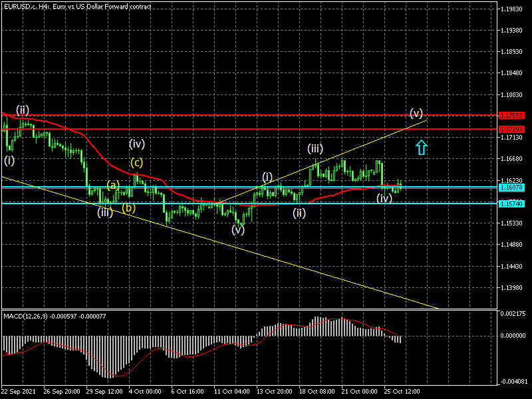This screenshot has height=399, width=532.
Task: Click the 22 Sep 2021 date on time axis
Action: 19,391
